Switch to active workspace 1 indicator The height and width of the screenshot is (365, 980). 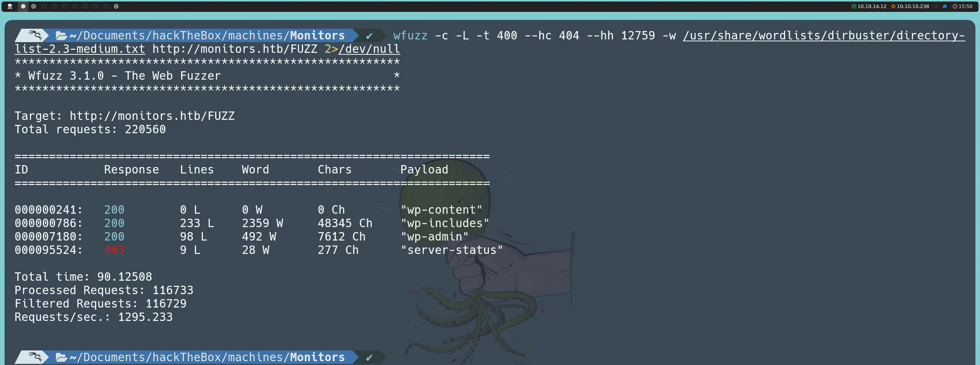point(23,7)
